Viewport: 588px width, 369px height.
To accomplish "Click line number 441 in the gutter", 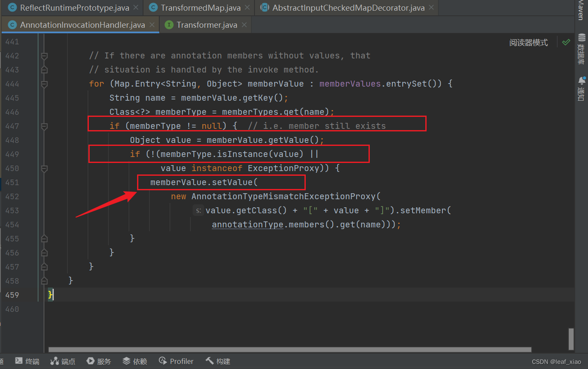I will (12, 42).
